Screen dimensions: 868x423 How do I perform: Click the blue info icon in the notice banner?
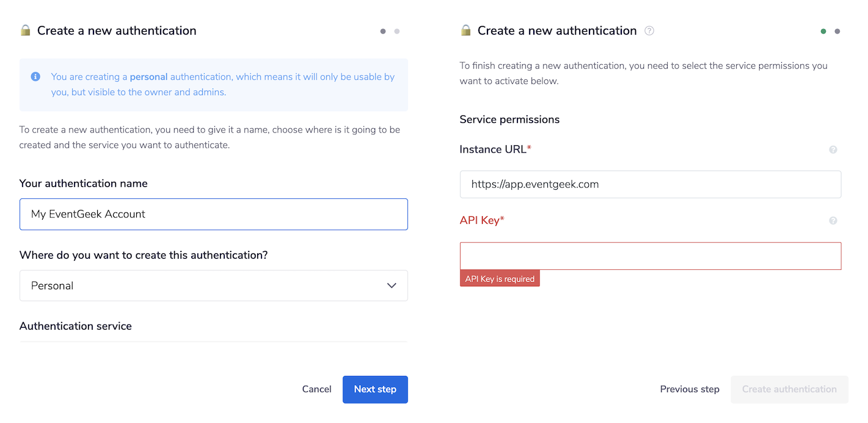[x=35, y=76]
